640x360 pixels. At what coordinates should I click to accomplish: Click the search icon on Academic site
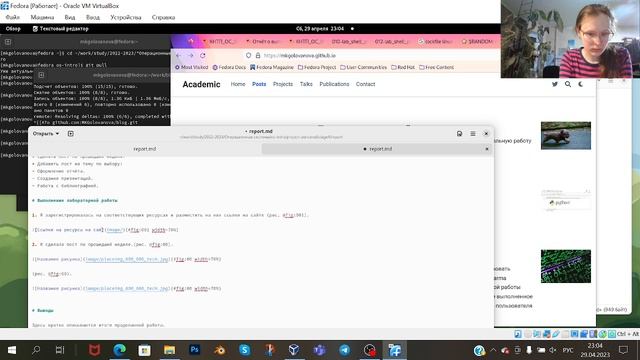pyautogui.click(x=568, y=84)
